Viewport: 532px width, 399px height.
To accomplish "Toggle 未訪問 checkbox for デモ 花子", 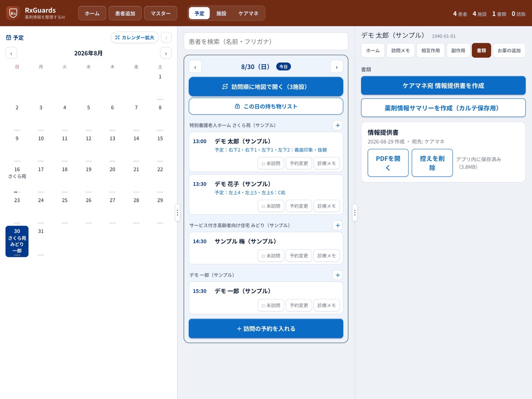I will coord(271,206).
